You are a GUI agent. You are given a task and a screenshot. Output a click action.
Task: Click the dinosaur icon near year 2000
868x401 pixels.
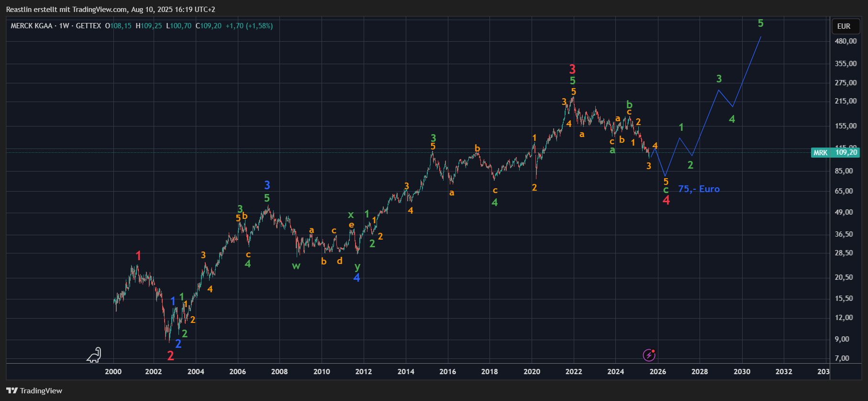[x=94, y=355]
